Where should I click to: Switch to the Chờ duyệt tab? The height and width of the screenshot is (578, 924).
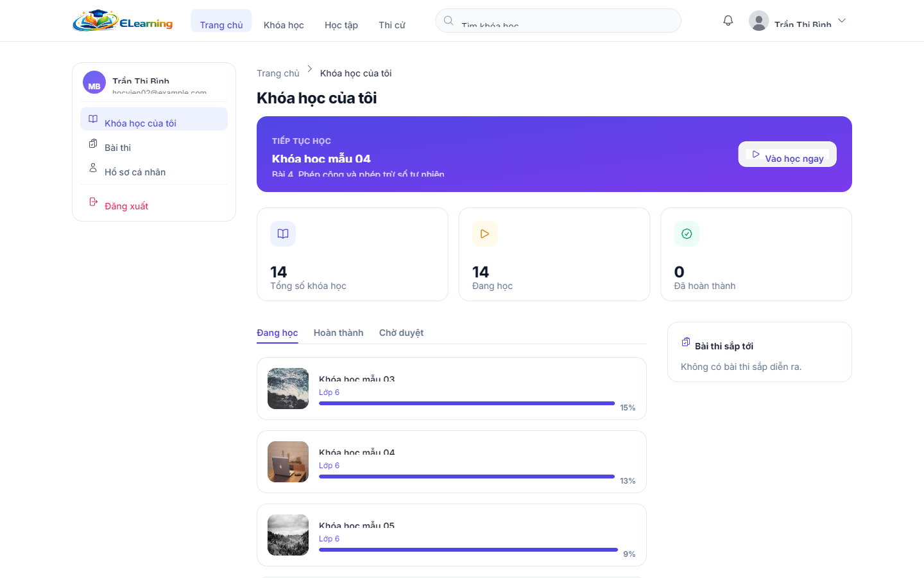coord(401,333)
